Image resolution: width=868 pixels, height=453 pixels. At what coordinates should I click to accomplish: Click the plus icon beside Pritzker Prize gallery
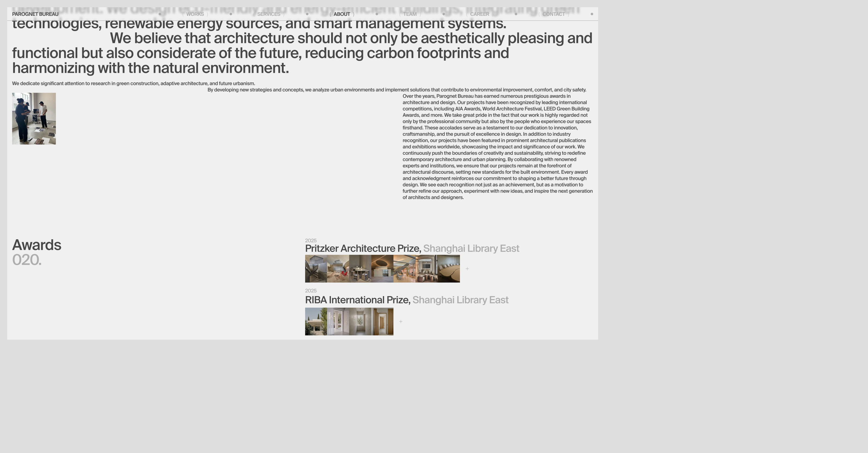coord(467,269)
